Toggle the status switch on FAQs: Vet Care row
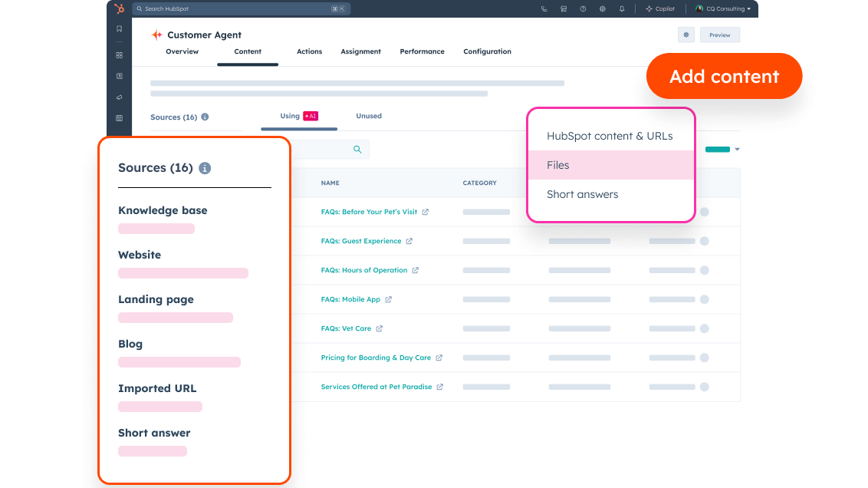 705,328
